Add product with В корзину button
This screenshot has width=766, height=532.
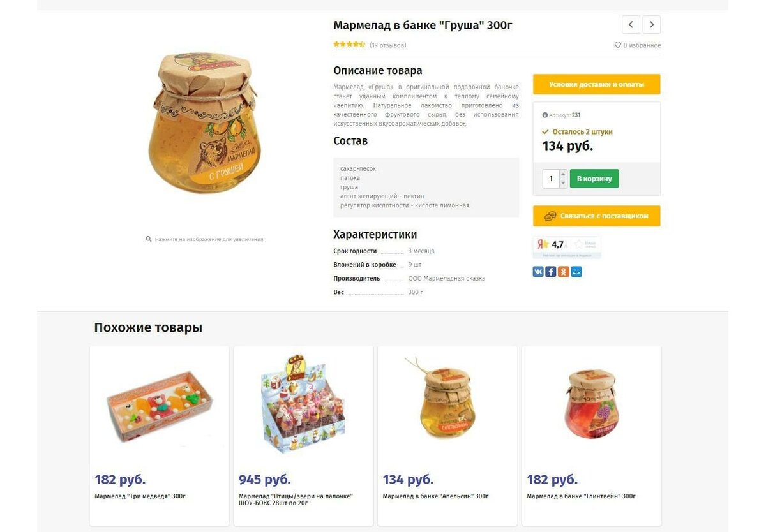pos(594,179)
